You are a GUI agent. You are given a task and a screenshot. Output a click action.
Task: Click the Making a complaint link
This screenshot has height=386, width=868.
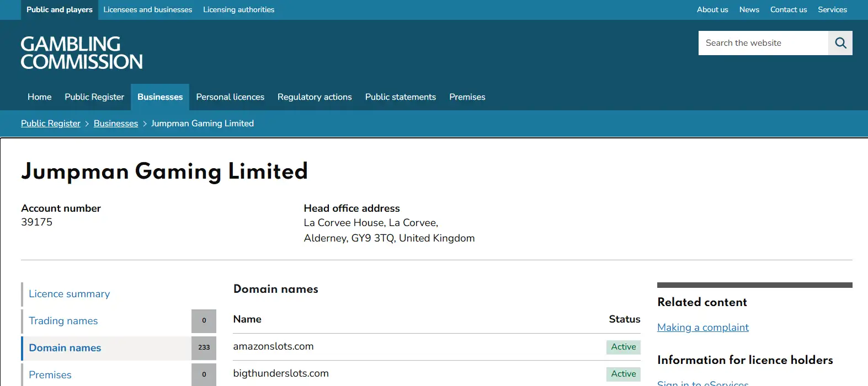pos(703,328)
